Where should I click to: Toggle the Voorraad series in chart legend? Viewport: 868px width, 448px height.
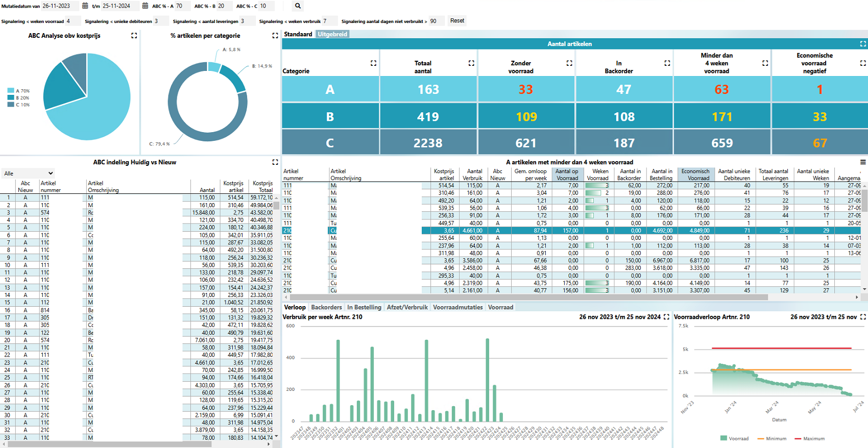point(734,438)
